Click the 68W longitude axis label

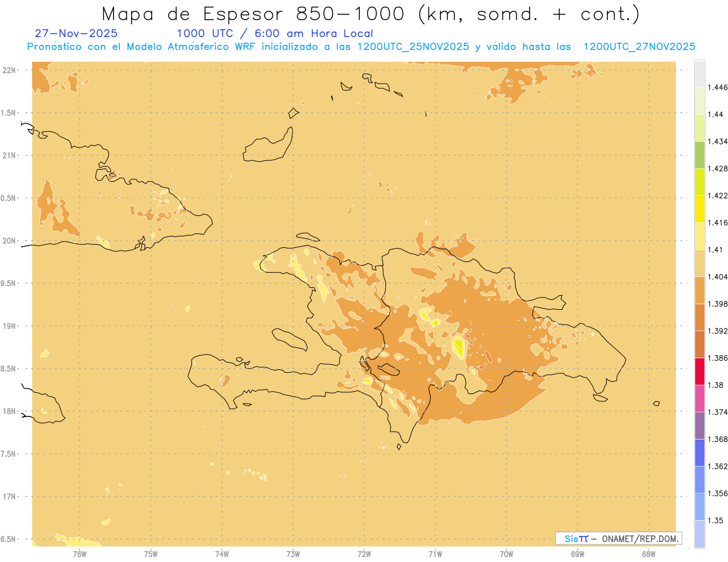pos(649,554)
